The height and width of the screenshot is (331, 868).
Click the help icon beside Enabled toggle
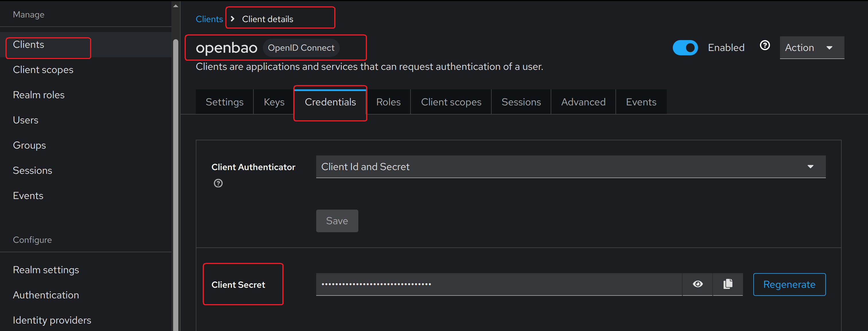coord(765,46)
